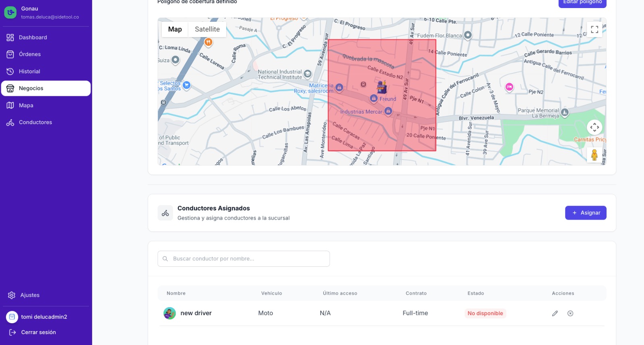
Task: Click the Dashboard grid icon
Action: pyautogui.click(x=10, y=37)
